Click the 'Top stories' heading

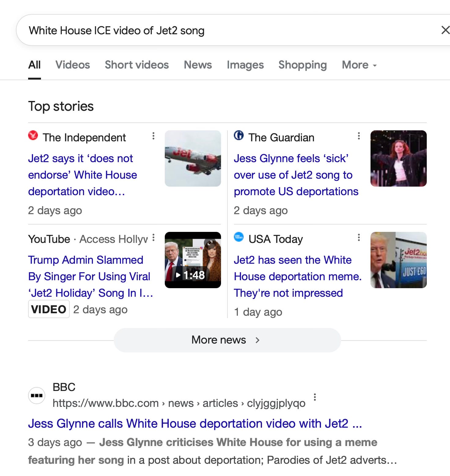[x=61, y=106]
